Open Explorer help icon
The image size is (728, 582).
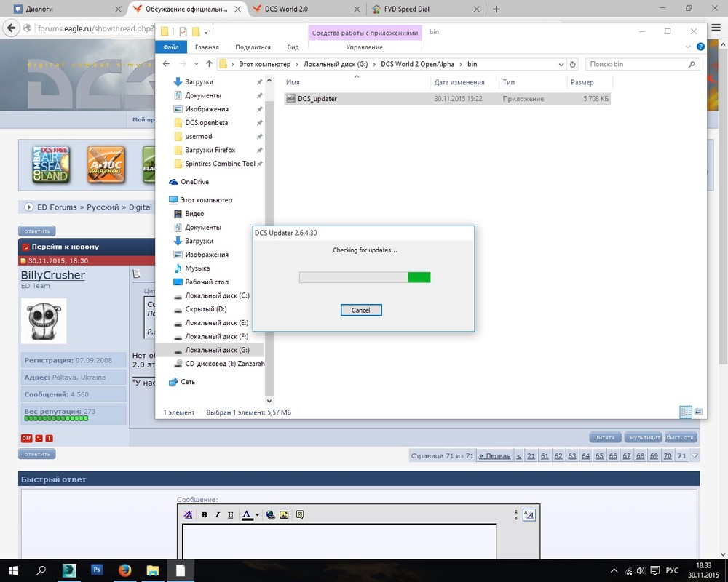click(700, 47)
